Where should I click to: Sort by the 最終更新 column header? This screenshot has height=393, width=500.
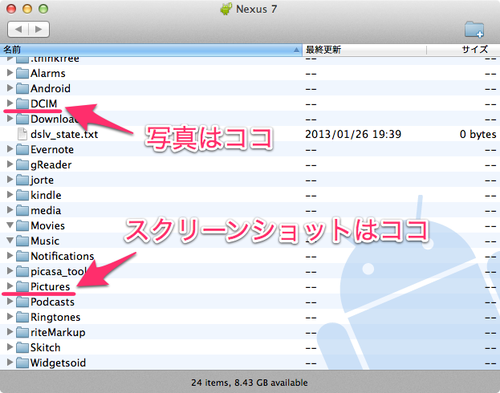tap(364, 50)
